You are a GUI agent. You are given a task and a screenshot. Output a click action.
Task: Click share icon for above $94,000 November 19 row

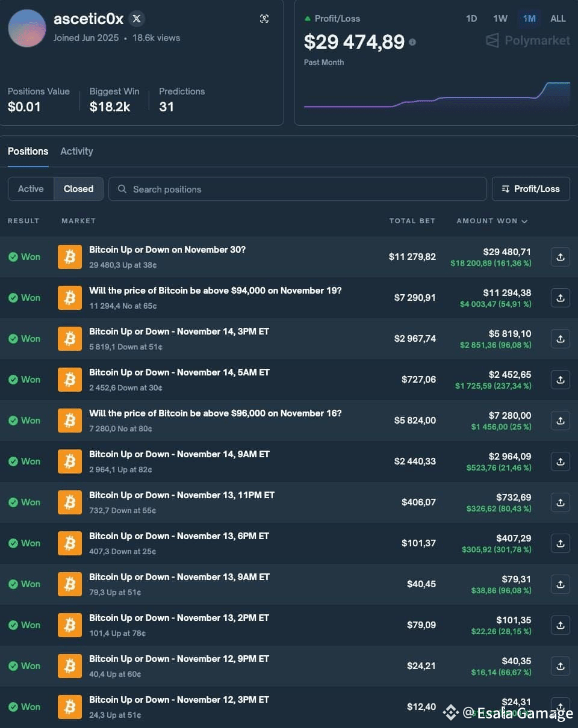click(x=561, y=298)
